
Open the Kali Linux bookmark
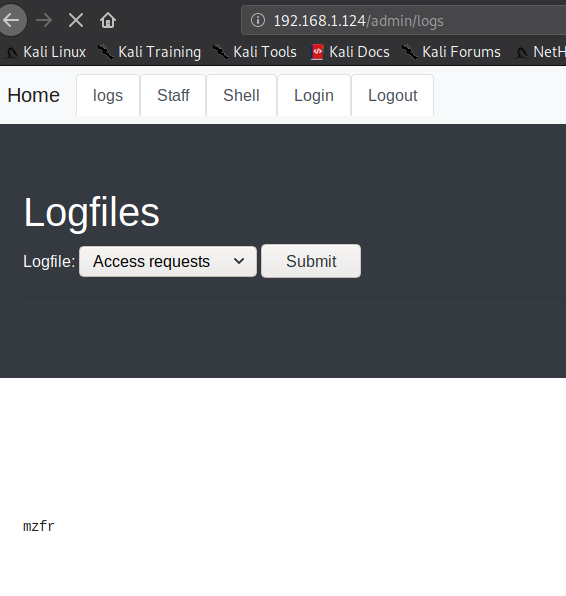point(46,52)
